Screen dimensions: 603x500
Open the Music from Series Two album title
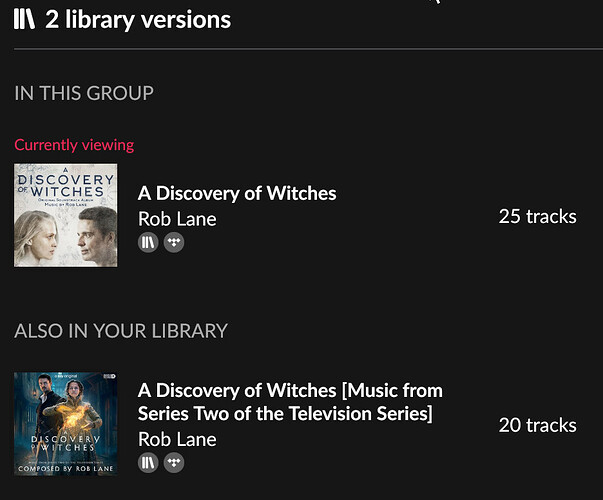point(290,402)
